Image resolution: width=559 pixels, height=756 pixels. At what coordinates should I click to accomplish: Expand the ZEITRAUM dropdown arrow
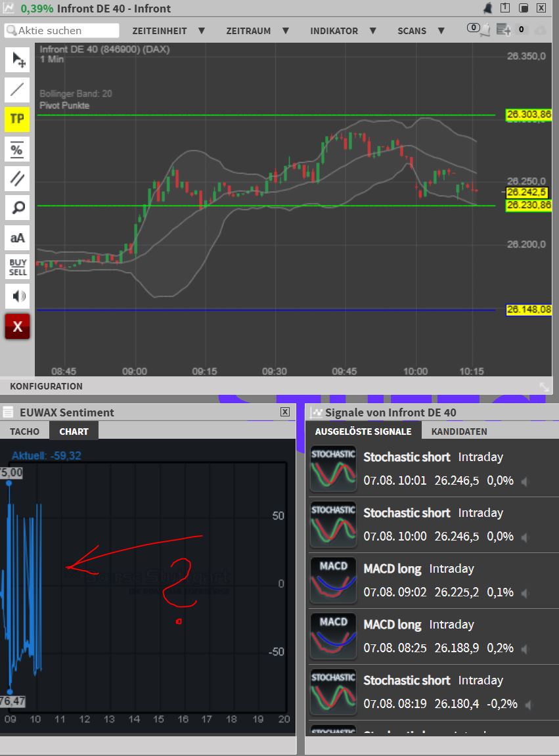286,31
